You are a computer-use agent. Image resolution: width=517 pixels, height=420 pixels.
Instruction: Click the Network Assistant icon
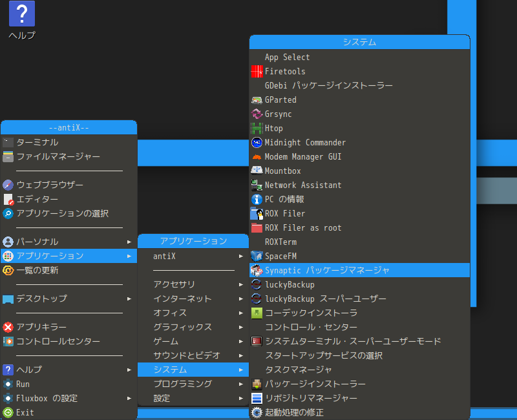click(x=257, y=185)
